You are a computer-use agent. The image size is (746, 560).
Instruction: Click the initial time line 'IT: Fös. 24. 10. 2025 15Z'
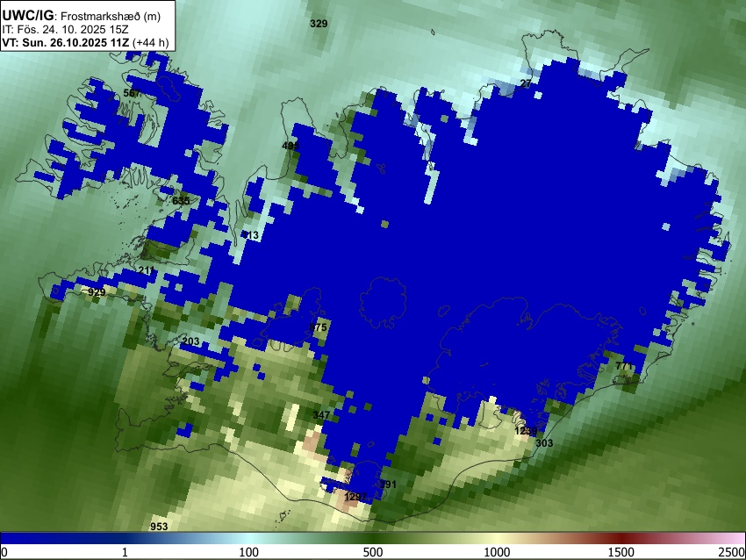coord(67,30)
